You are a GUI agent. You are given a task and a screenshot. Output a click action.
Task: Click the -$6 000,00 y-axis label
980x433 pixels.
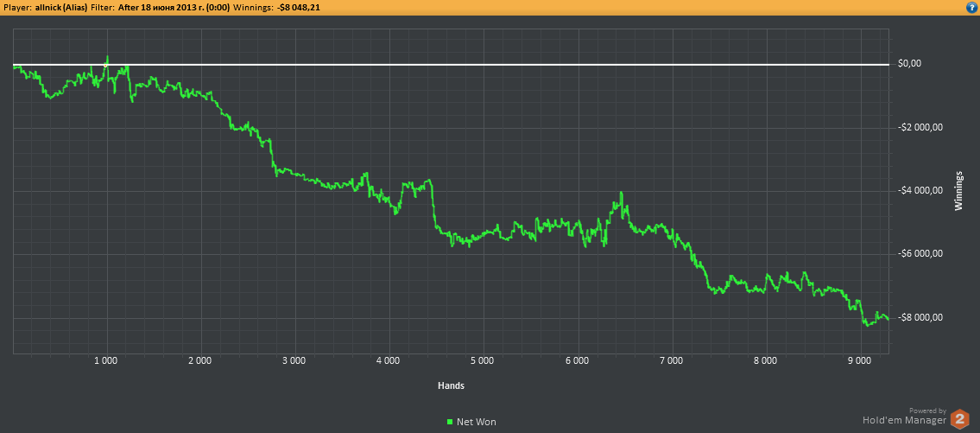point(920,254)
